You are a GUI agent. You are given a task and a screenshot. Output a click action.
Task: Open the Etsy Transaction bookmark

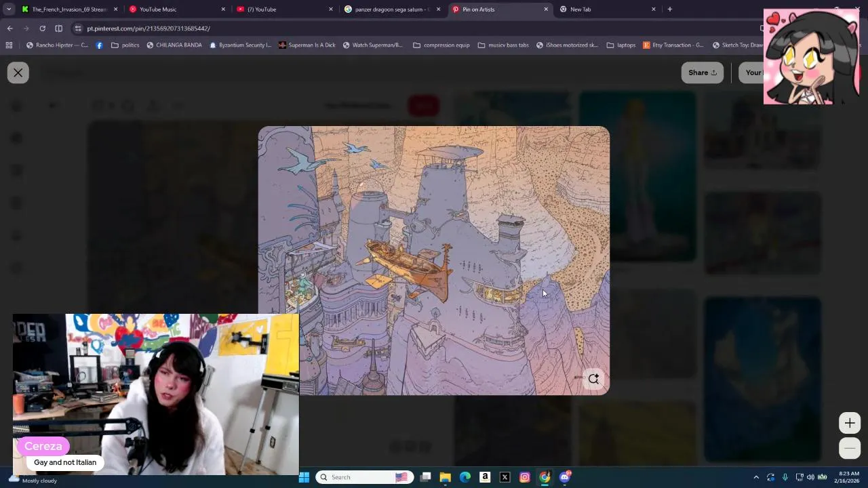pos(673,45)
